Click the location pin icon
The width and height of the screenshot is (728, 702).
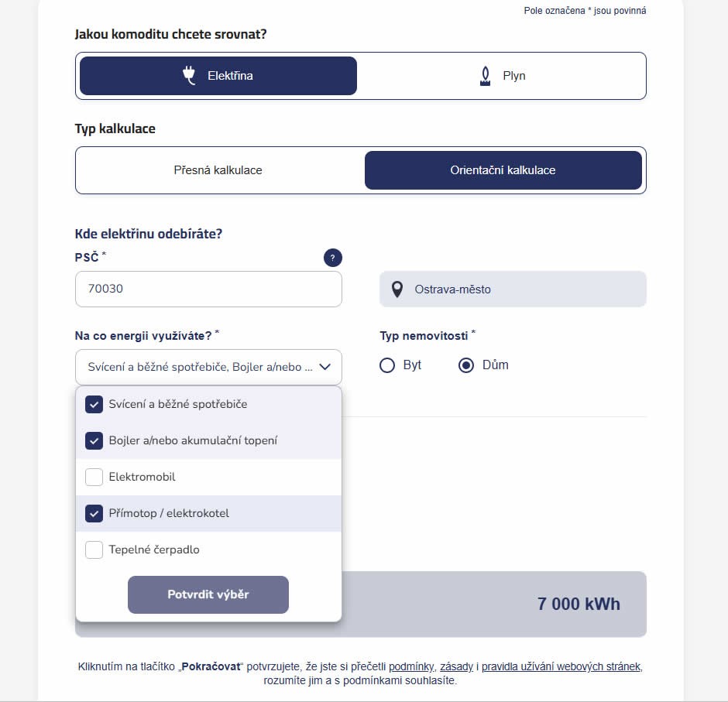(x=397, y=289)
